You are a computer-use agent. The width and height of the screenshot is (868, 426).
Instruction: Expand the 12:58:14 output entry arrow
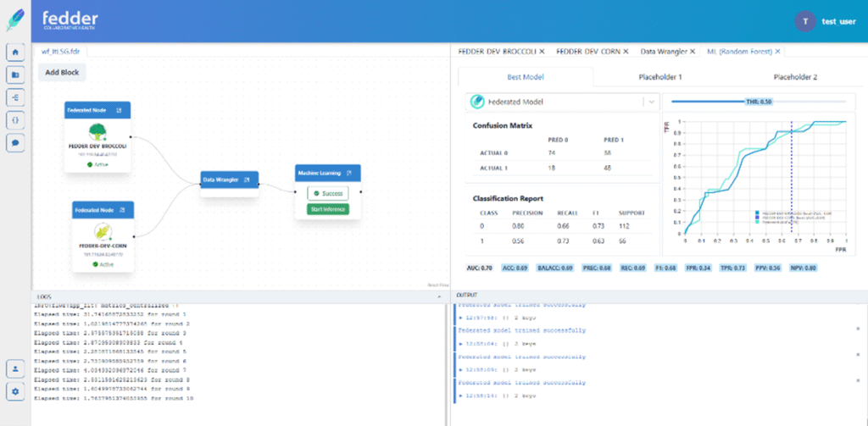click(x=459, y=396)
